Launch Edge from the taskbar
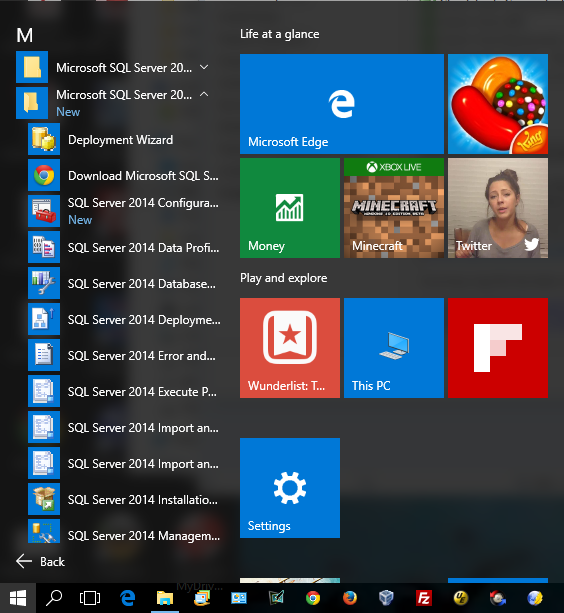 click(127, 598)
